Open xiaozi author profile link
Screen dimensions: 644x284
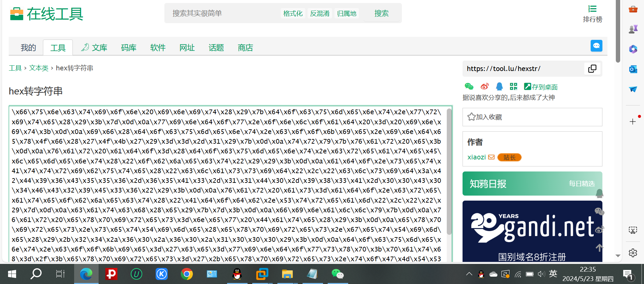point(477,157)
